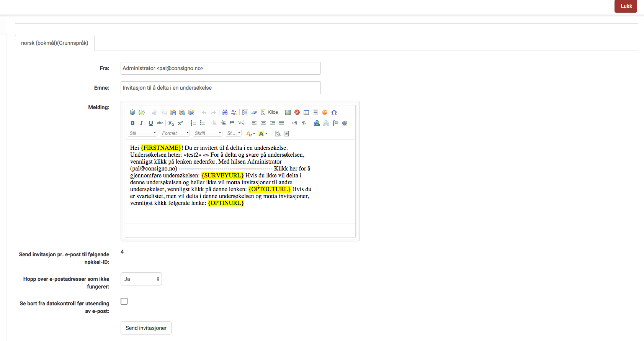This screenshot has height=341, width=644.
Task: Click into the Emne subject field
Action: point(221,88)
